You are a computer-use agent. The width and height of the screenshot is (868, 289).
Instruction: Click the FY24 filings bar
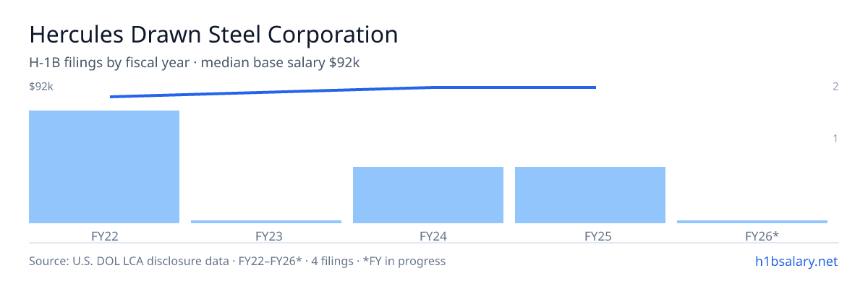[428, 195]
